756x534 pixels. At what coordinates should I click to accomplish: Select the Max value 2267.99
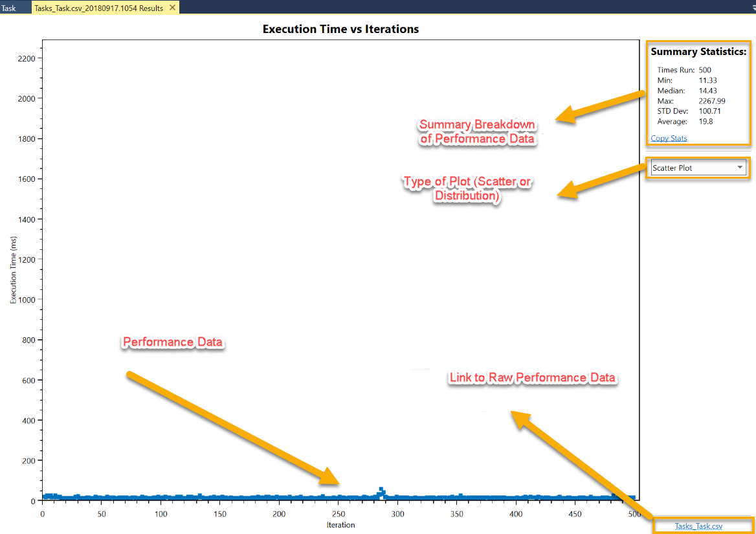tap(712, 101)
